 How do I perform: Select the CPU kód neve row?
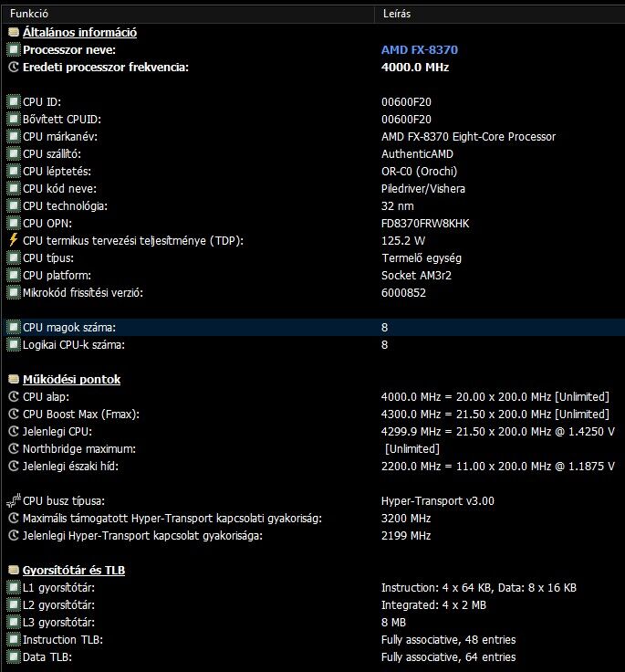(60, 188)
